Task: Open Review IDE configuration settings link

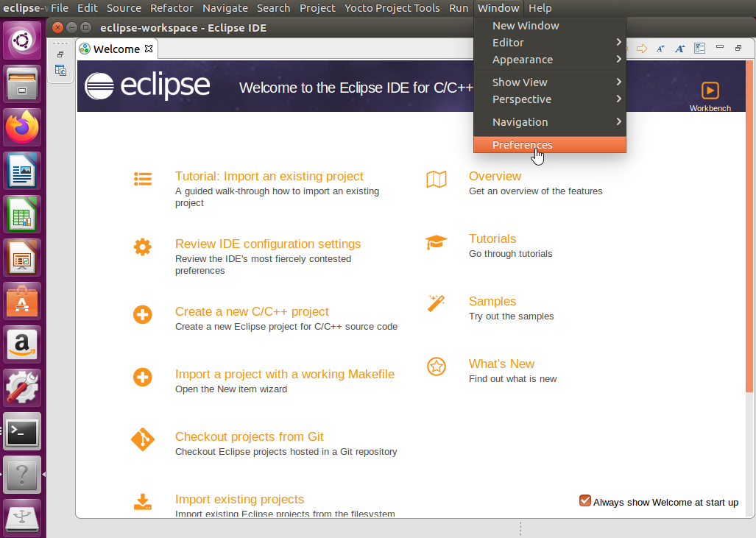Action: [268, 244]
